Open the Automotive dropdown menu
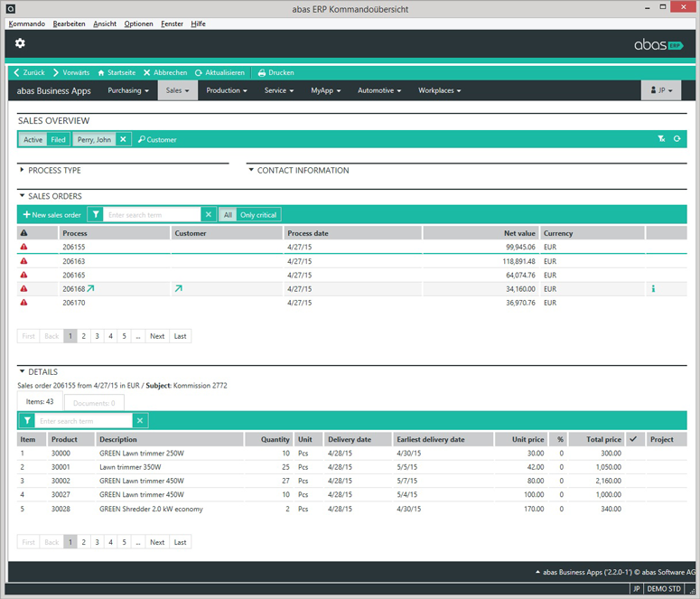 point(379,90)
